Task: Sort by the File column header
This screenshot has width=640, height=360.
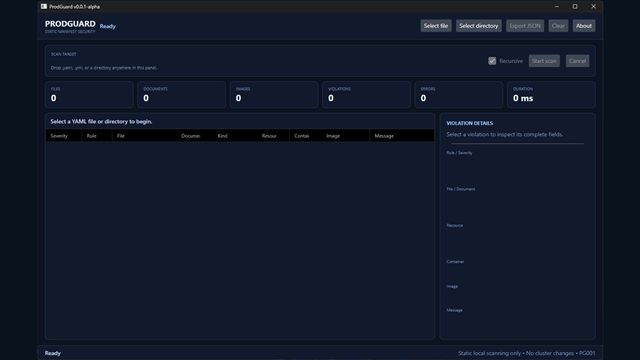Action: tap(144, 136)
